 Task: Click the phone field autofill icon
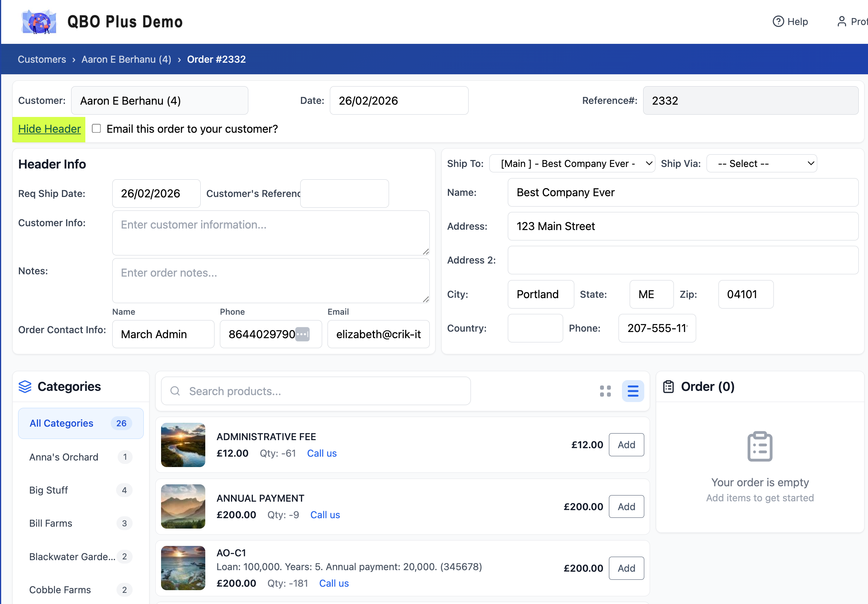click(x=303, y=334)
